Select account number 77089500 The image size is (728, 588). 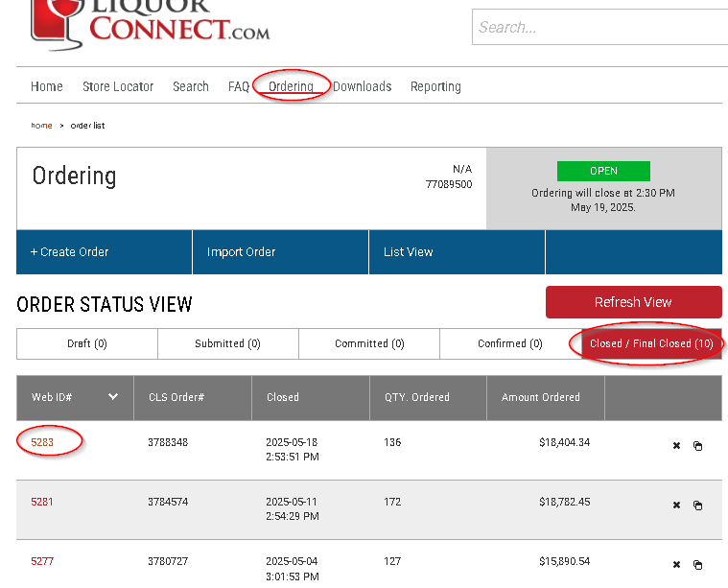tap(449, 184)
